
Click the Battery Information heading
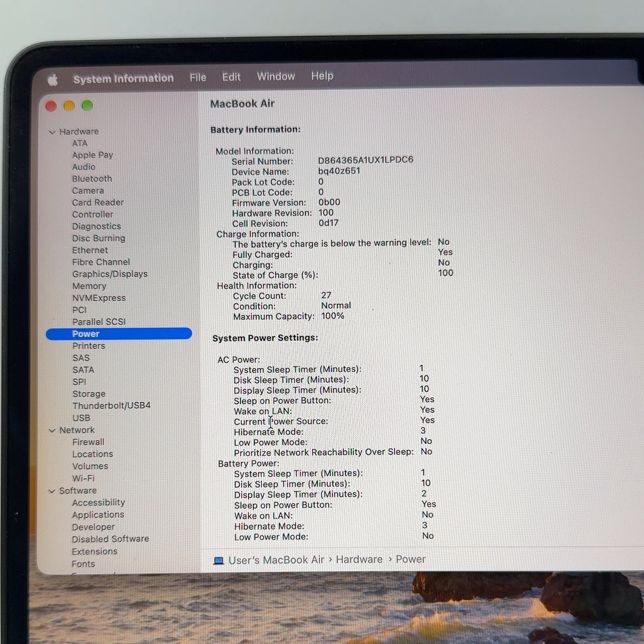255,129
